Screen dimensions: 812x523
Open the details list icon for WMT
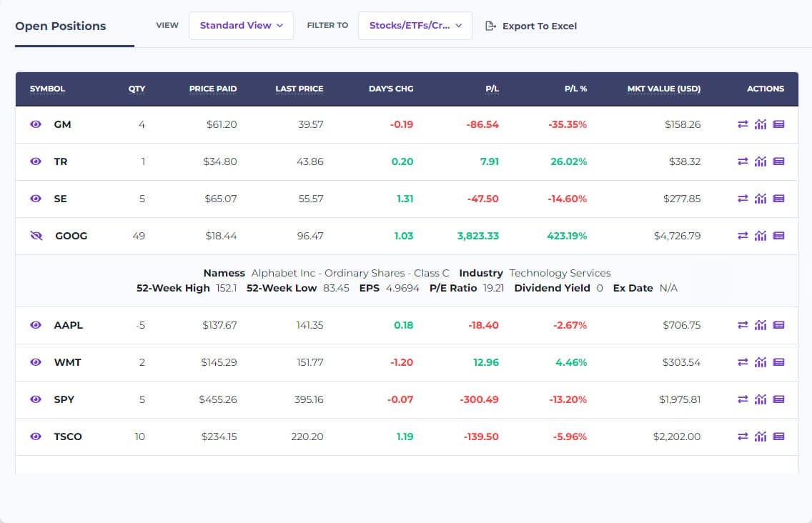point(778,362)
